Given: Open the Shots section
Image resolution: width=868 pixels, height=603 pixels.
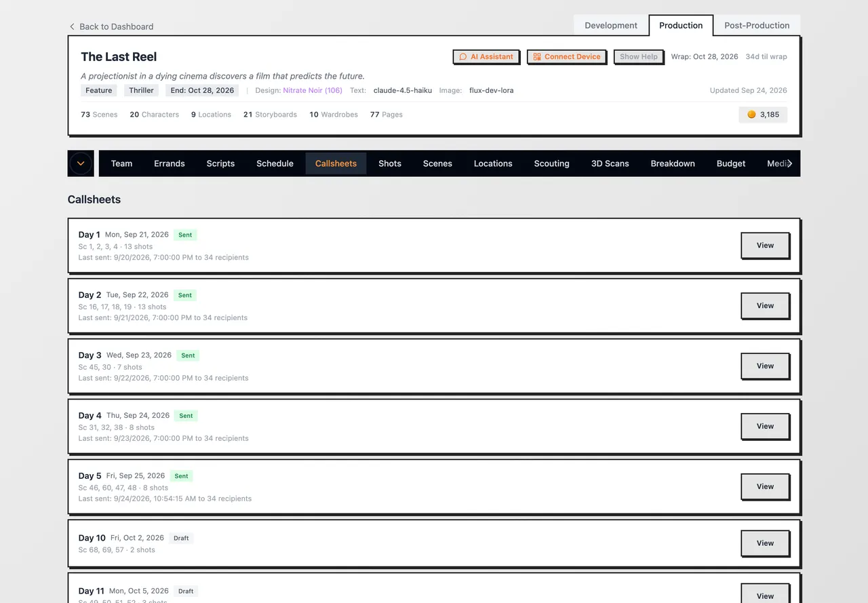Looking at the screenshot, I should click(390, 163).
